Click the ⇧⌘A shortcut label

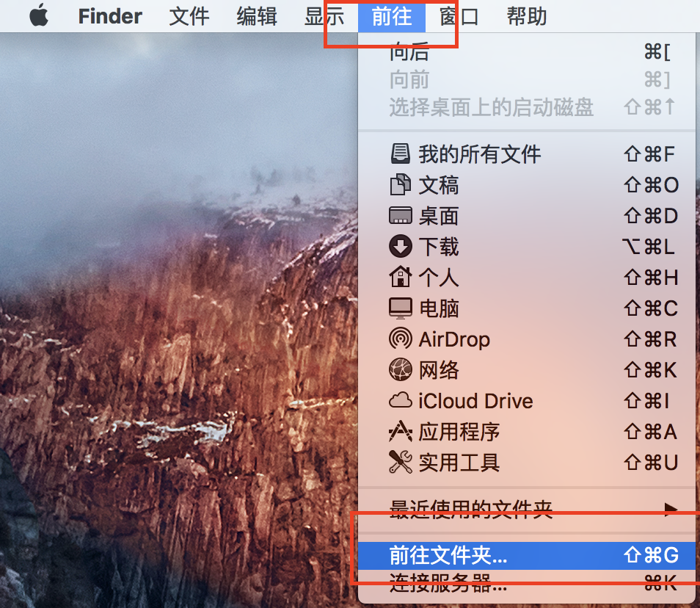pos(650,432)
